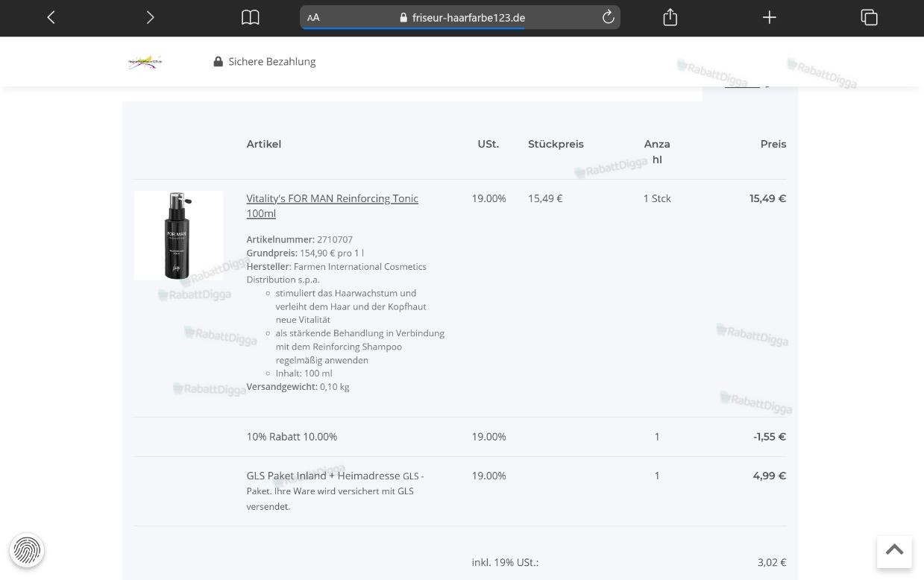Select the quantity '1 Stck'
Image resolution: width=924 pixels, height=580 pixels.
[x=657, y=198]
